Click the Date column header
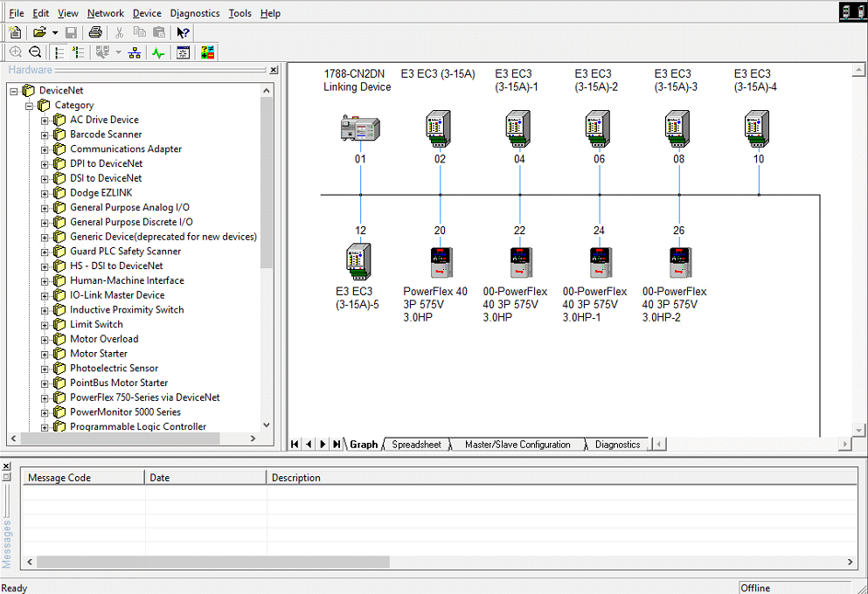Viewport: 868px width, 594px height. pyautogui.click(x=205, y=477)
